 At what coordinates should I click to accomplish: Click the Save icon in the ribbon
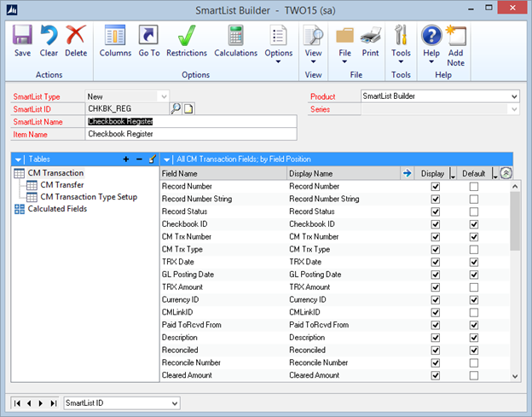click(x=22, y=35)
